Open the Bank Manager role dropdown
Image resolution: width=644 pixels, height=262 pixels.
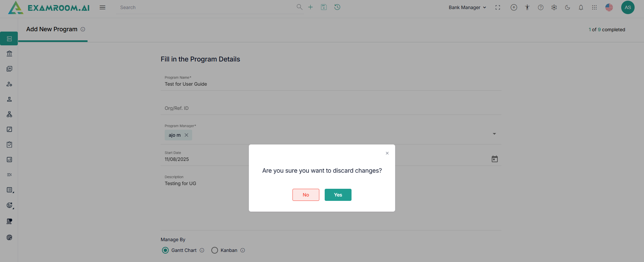[x=467, y=7]
